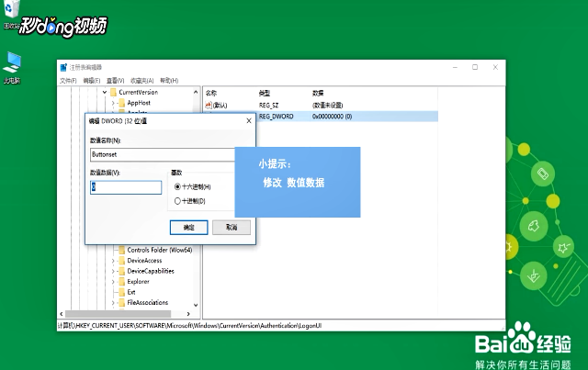588x370 pixels.
Task: Expand the AppHost tree node
Action: tap(113, 103)
